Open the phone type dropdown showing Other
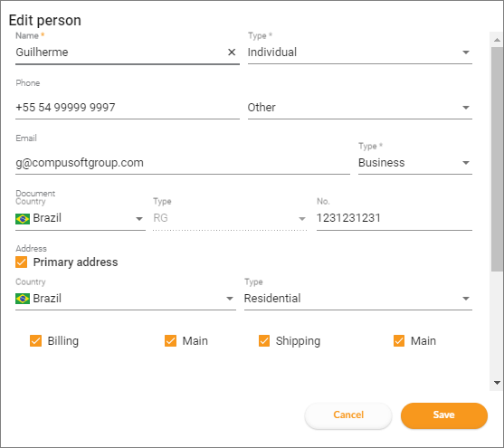Screen dimensions: 504x448 click(360, 108)
